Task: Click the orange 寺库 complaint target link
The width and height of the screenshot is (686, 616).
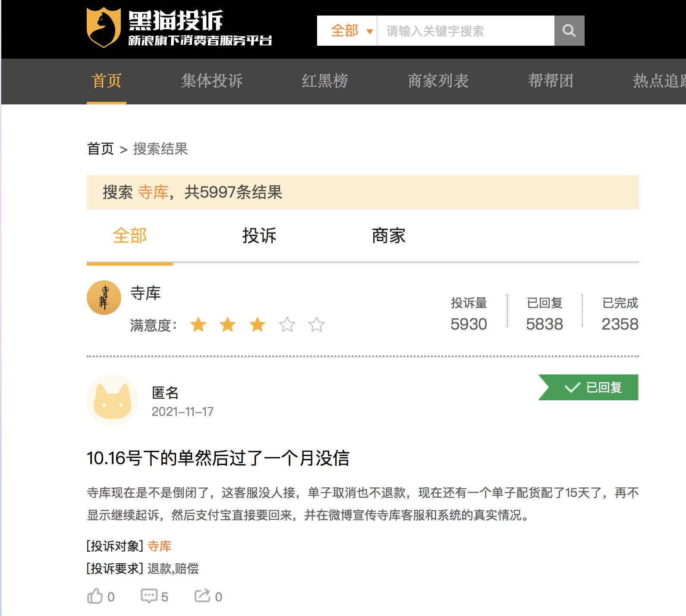Action: coord(160,546)
